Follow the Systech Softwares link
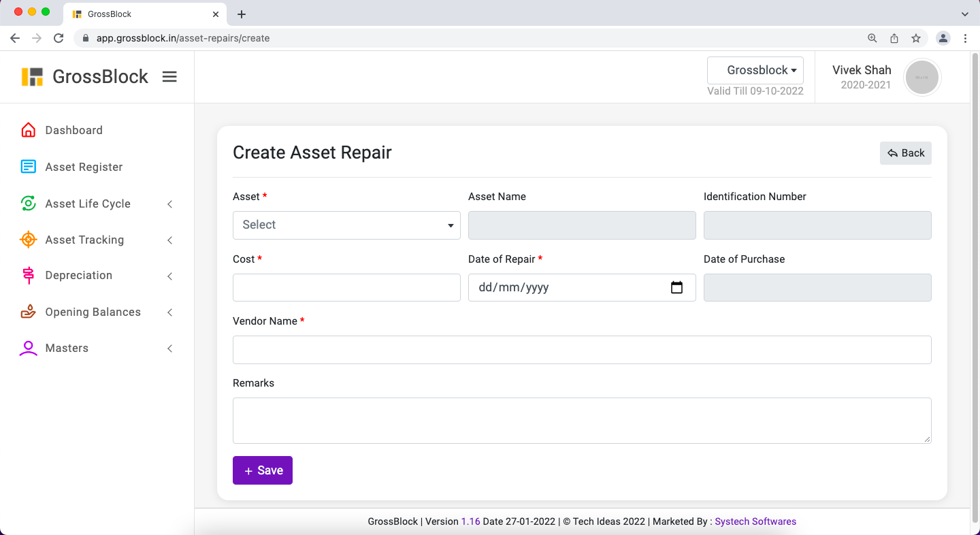This screenshot has height=535, width=980. (x=755, y=521)
